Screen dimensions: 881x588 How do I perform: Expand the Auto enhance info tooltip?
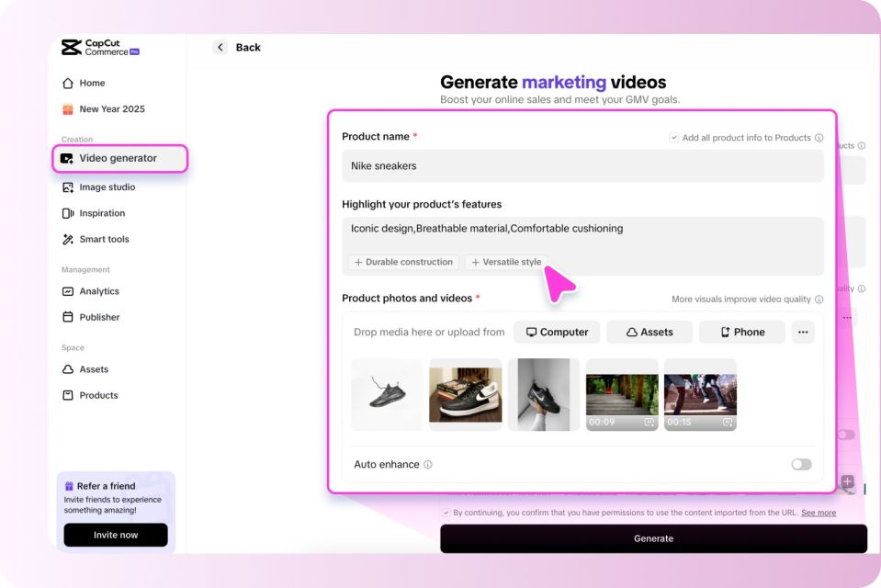click(x=426, y=464)
